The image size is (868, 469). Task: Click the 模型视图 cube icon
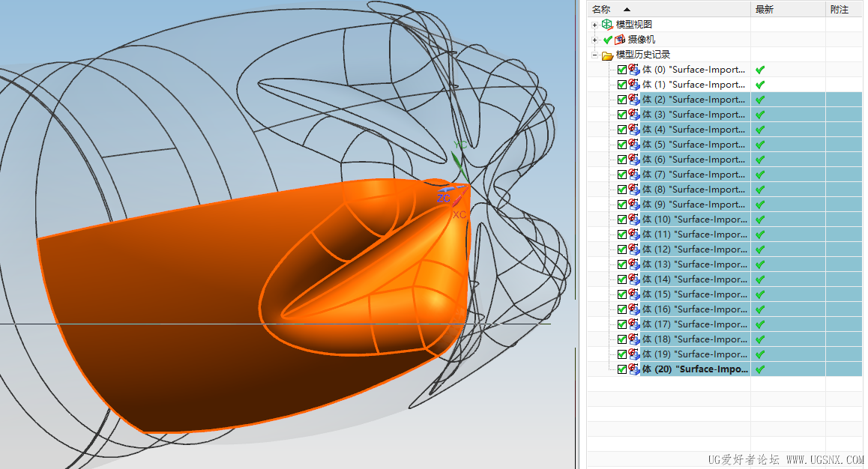point(606,25)
